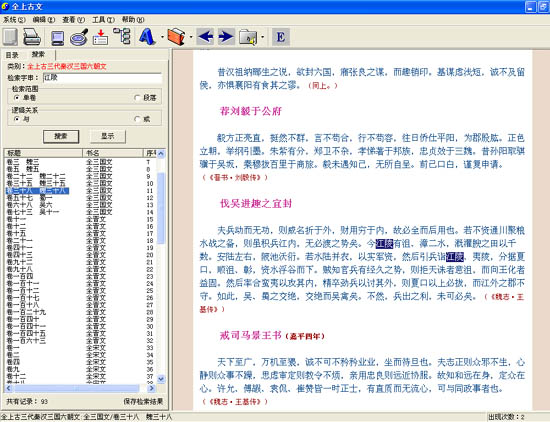This screenshot has height=422, width=550.
Task: Switch to the 目录 tab
Action: [12, 55]
